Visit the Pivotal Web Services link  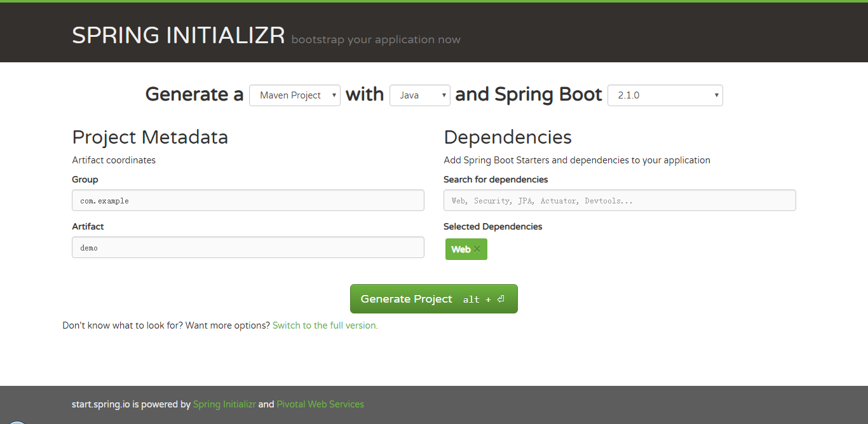coord(320,404)
